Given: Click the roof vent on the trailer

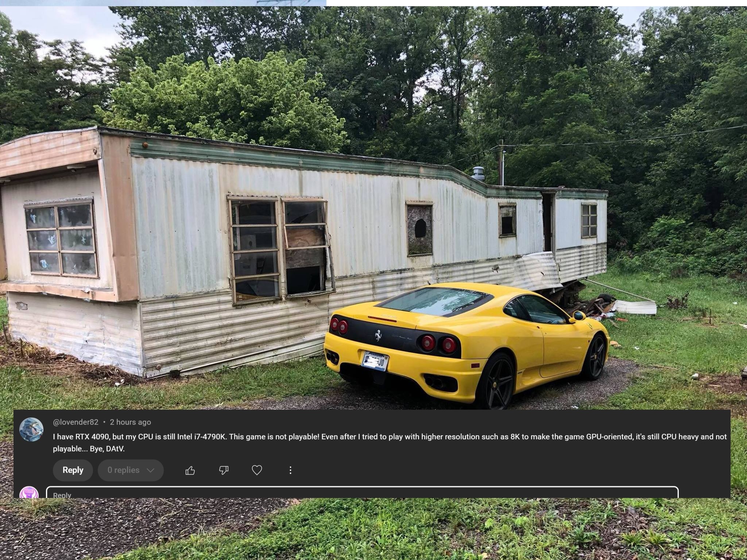Looking at the screenshot, I should tap(478, 174).
